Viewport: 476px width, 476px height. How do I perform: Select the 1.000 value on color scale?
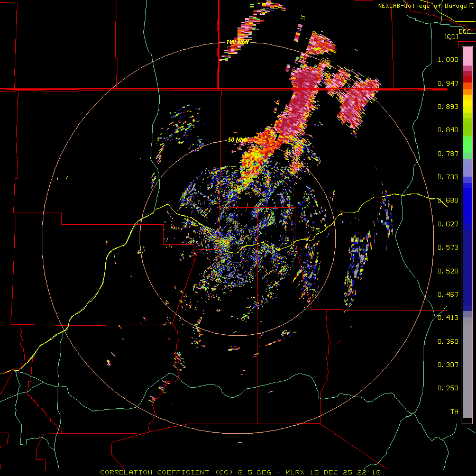(x=448, y=59)
